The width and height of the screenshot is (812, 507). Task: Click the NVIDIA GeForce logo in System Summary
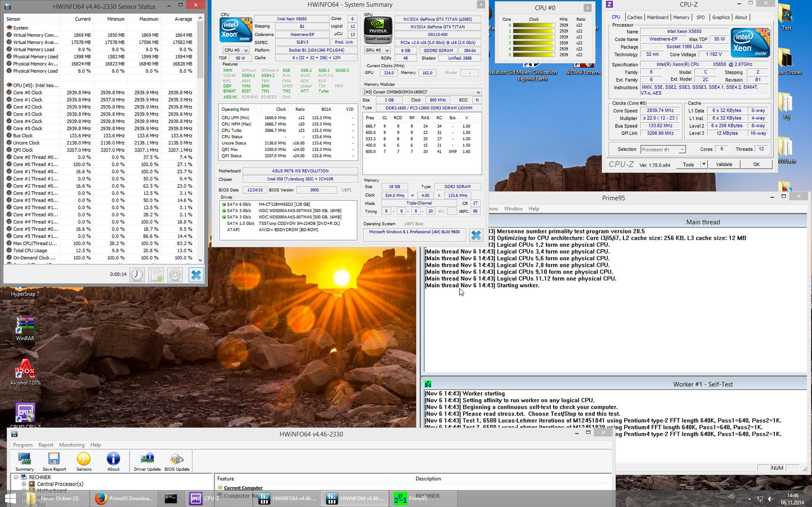coord(378,30)
